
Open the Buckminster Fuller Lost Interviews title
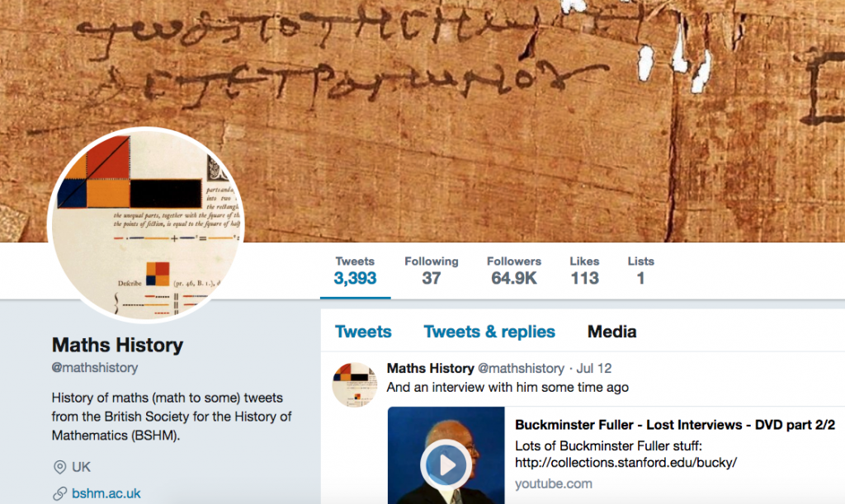tap(675, 425)
